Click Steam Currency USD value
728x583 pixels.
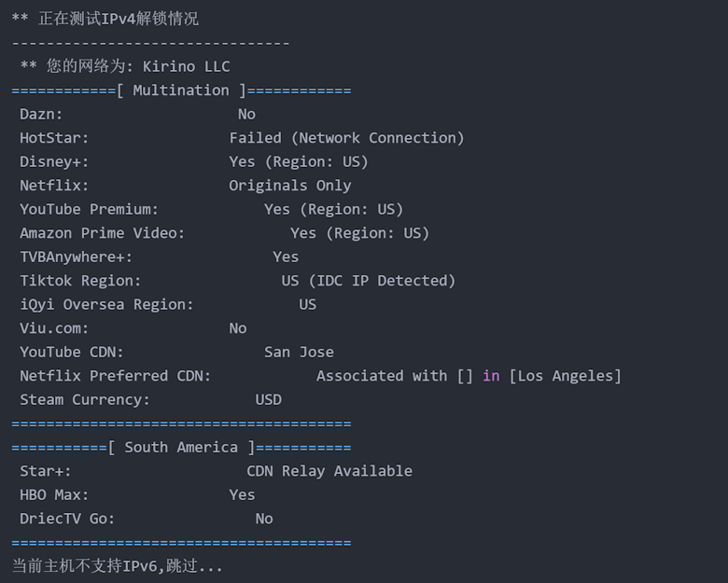pyautogui.click(x=268, y=399)
